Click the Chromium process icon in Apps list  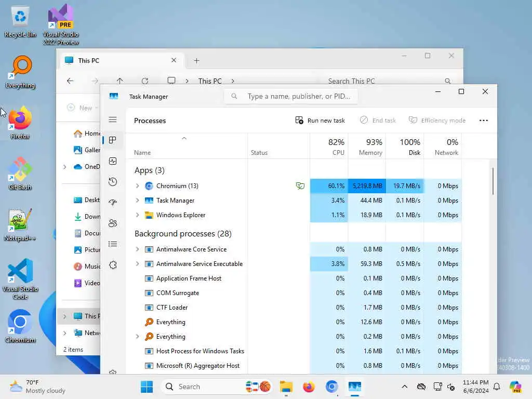tap(149, 186)
